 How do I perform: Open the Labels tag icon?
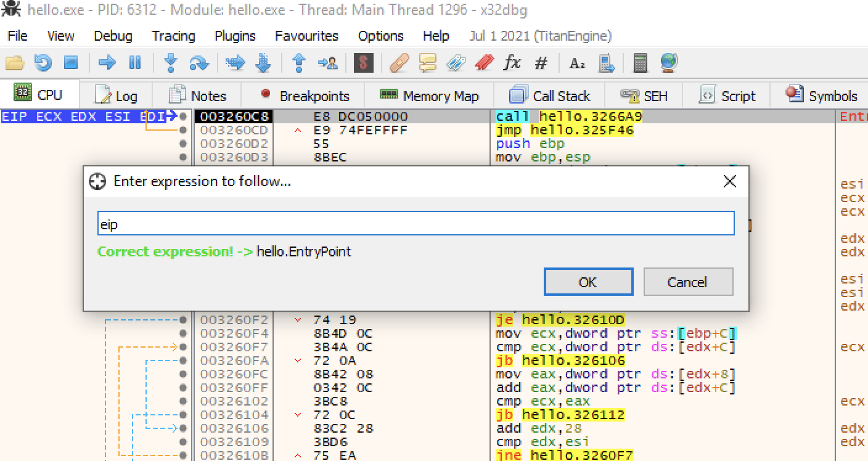(456, 62)
